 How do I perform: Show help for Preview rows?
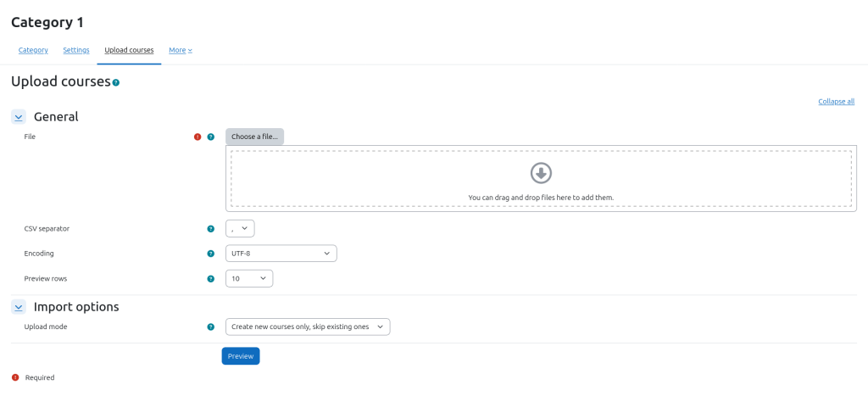(x=211, y=279)
